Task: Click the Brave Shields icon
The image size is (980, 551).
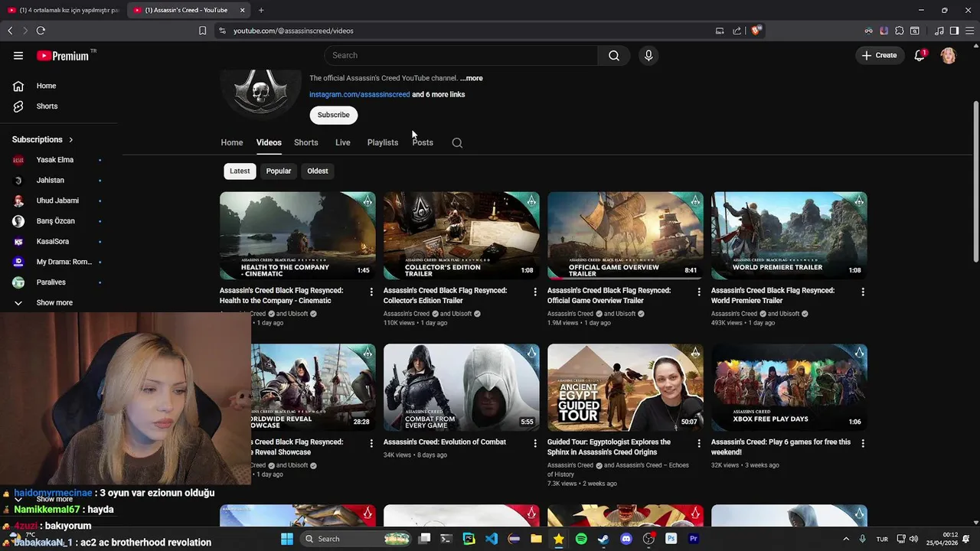Action: (756, 31)
